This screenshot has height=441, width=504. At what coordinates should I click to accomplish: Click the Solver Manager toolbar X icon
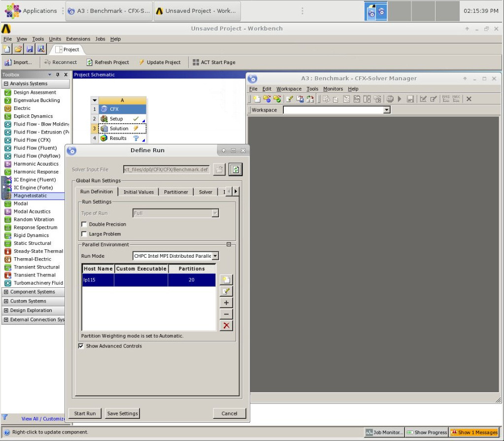click(469, 99)
